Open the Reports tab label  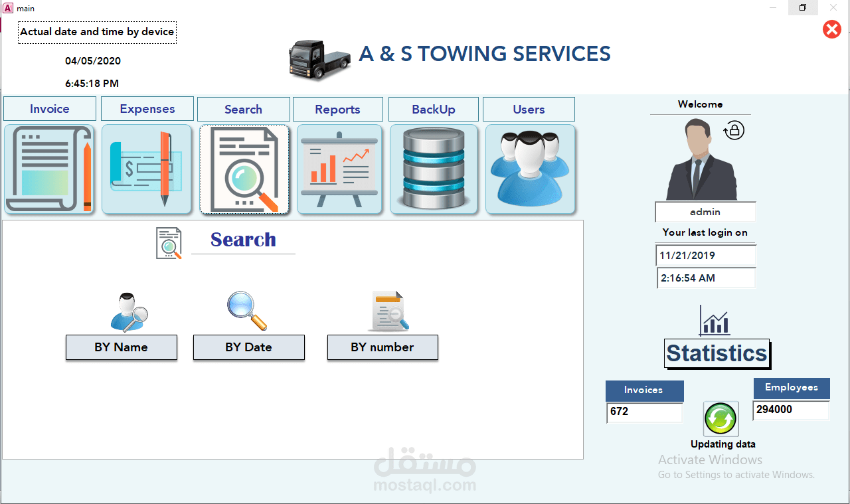tap(338, 110)
